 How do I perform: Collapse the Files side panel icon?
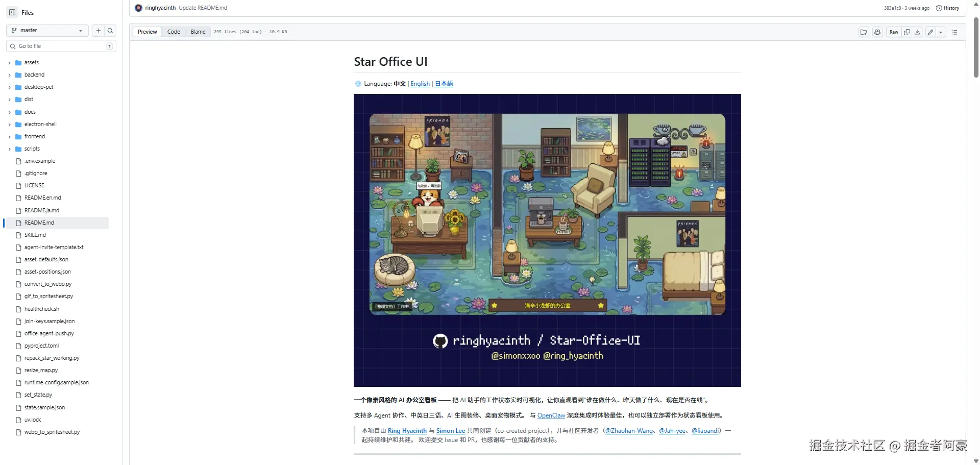[x=12, y=12]
